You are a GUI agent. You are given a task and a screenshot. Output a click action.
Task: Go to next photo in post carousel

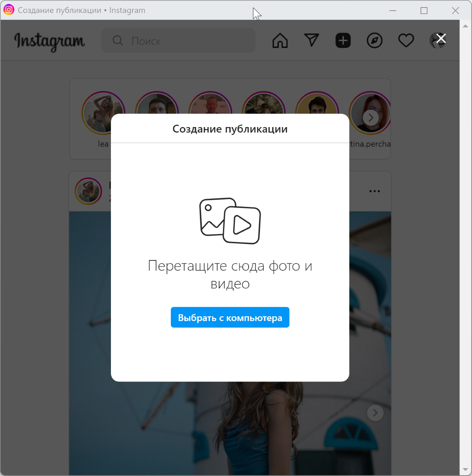pos(375,413)
